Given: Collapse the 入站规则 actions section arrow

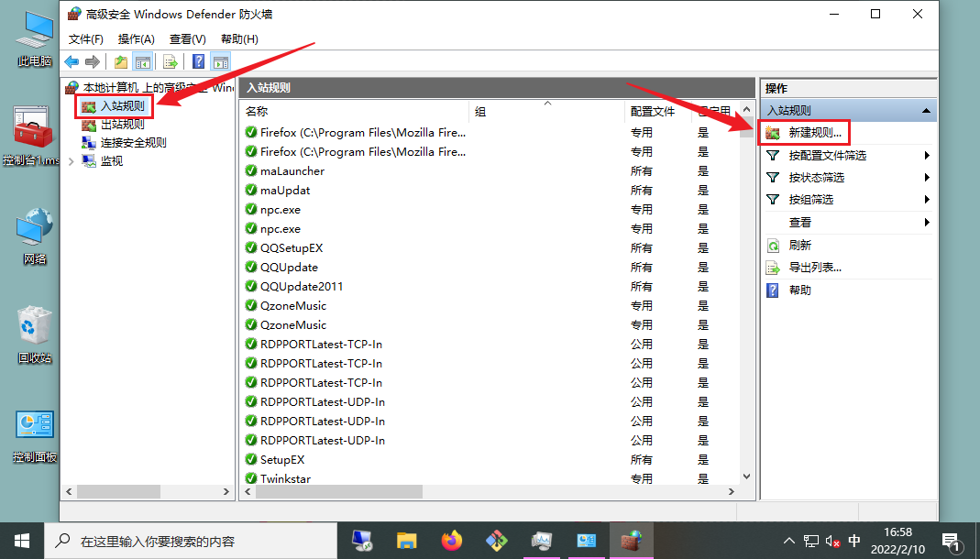Looking at the screenshot, I should click(926, 111).
